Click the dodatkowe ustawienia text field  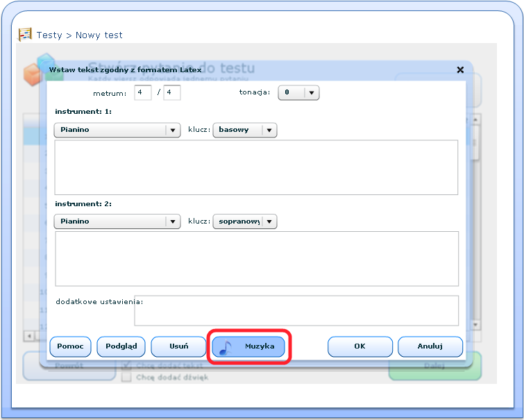click(x=296, y=310)
